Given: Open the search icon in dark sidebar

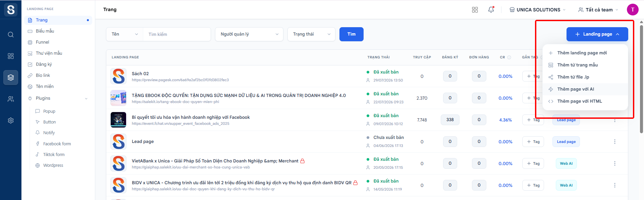Looking at the screenshot, I should (11, 35).
